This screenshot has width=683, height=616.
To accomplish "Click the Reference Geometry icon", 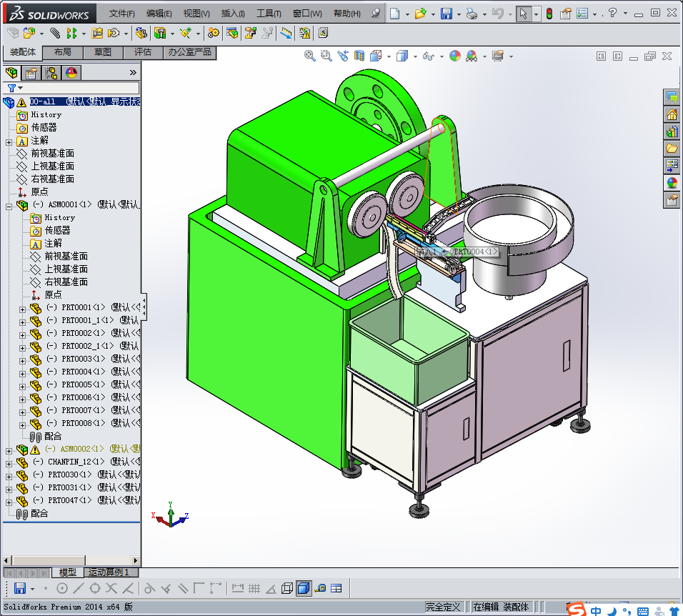I will pyautogui.click(x=186, y=33).
